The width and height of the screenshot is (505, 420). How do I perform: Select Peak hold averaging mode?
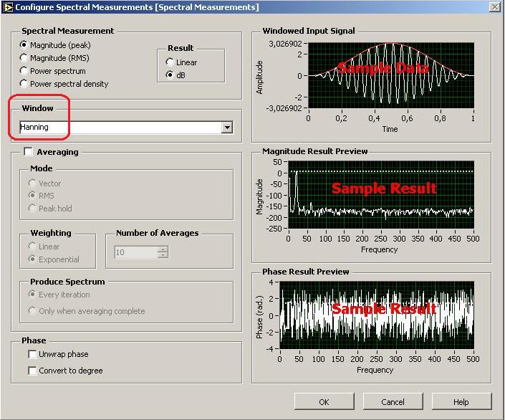point(50,209)
